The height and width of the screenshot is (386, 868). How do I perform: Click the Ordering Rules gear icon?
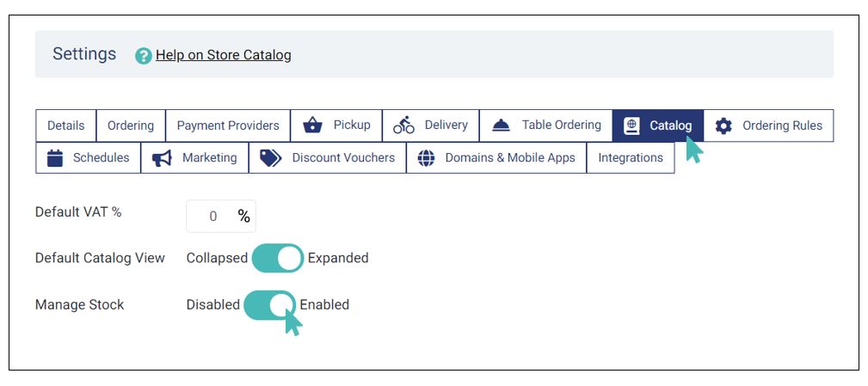[723, 126]
